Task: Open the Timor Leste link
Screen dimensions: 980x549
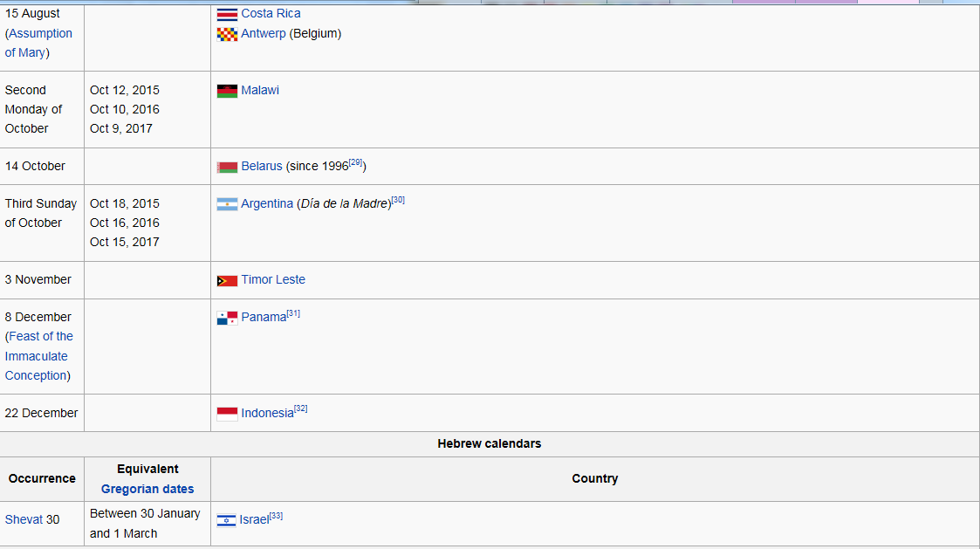Action: pyautogui.click(x=273, y=279)
